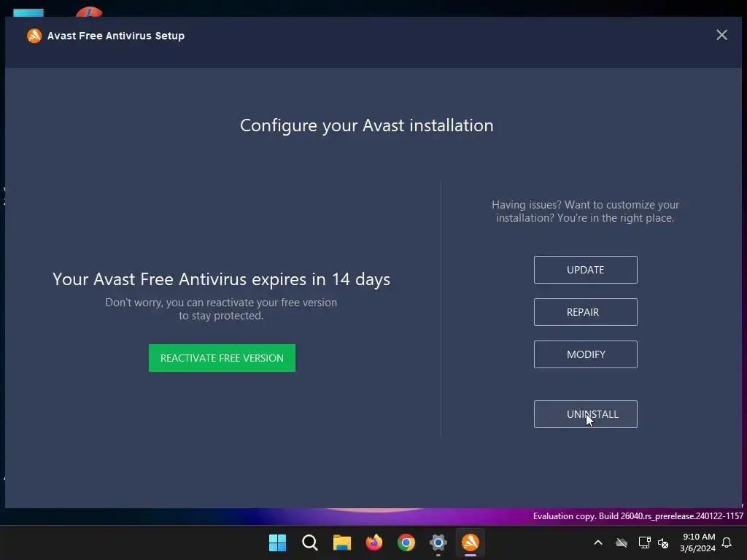Viewport: 747px width, 560px height.
Task: Choose the REPAIR option
Action: 586,312
